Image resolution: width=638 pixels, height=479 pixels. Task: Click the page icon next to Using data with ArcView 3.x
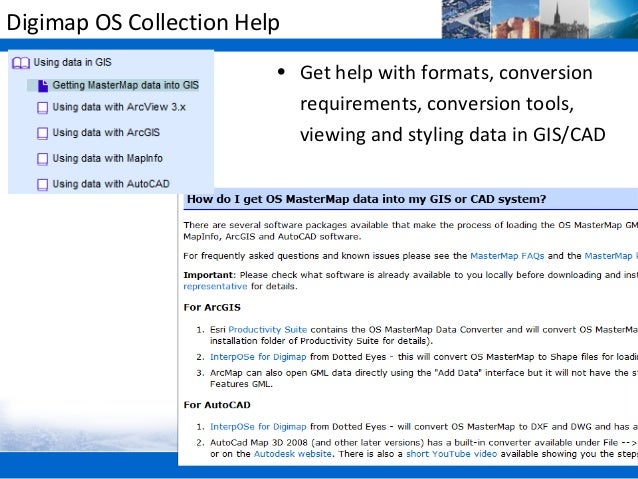(42, 108)
